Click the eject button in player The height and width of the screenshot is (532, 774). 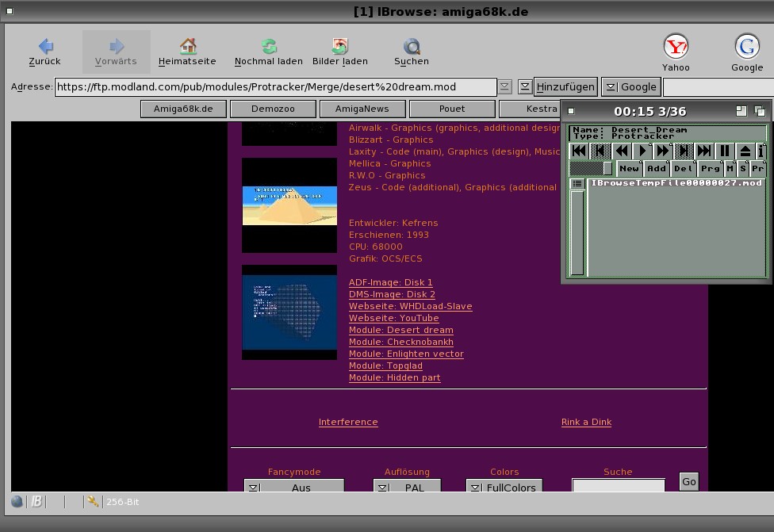click(745, 151)
